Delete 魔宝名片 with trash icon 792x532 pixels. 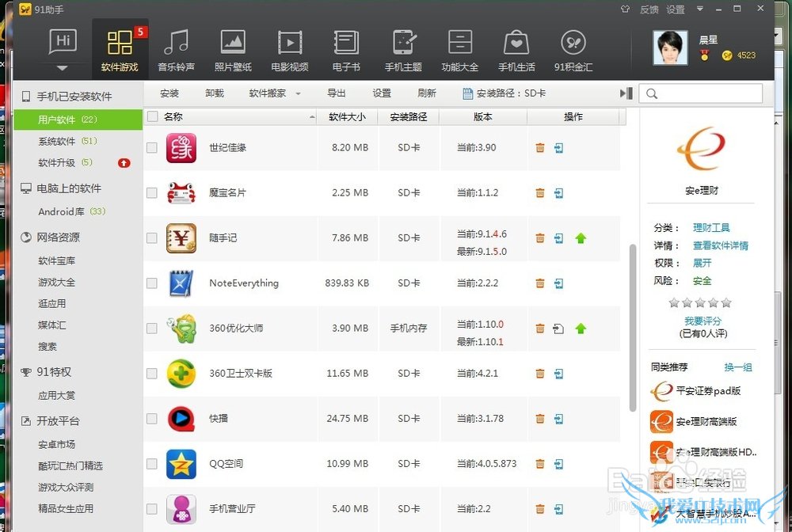pyautogui.click(x=540, y=193)
